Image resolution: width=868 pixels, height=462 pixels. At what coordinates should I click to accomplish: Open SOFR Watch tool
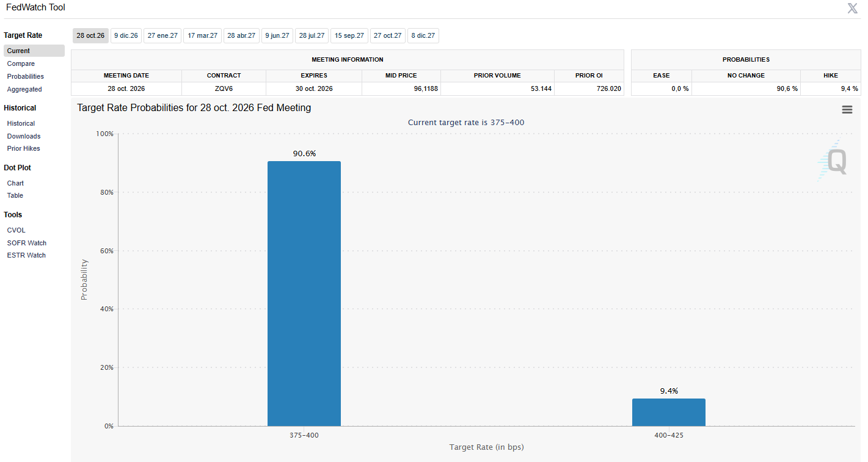pos(27,243)
